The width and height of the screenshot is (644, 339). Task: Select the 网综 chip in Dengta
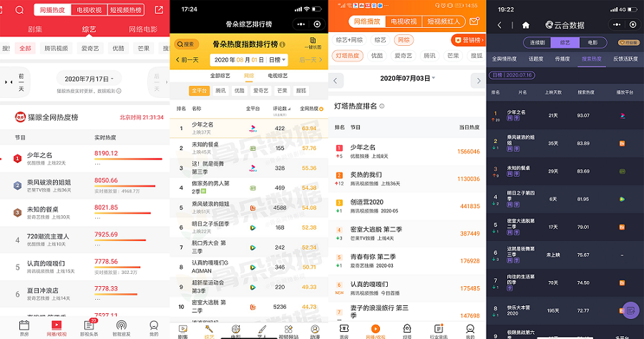point(404,40)
